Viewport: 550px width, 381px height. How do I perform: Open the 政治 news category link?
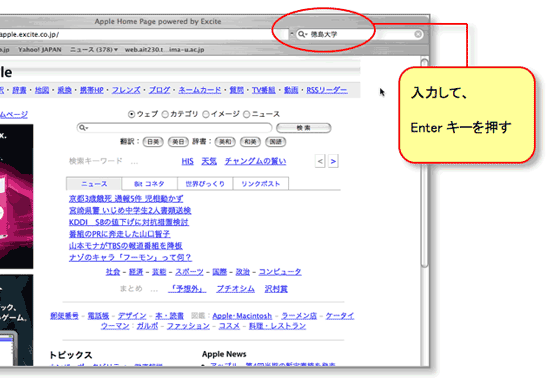[242, 272]
